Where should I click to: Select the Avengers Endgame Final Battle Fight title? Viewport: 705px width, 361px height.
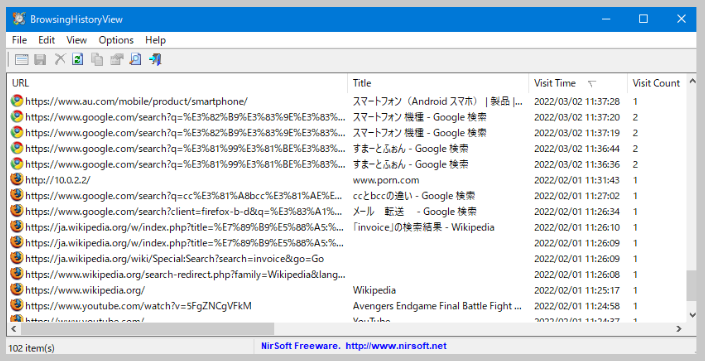437,306
